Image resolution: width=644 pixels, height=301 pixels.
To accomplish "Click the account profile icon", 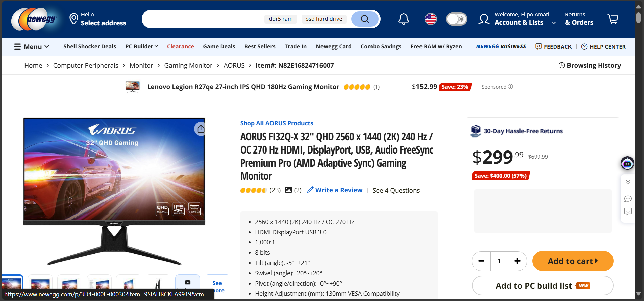I will click(484, 19).
